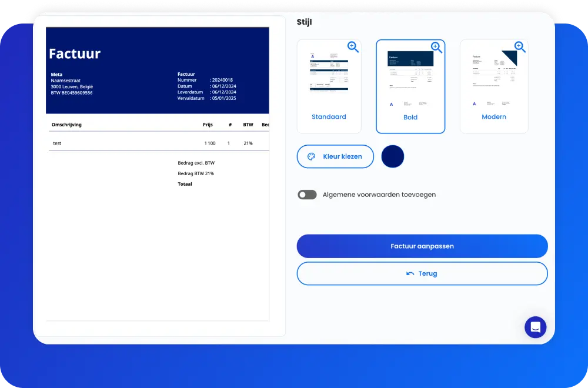Click the Terug button
Image resolution: width=588 pixels, height=388 pixels.
click(422, 273)
